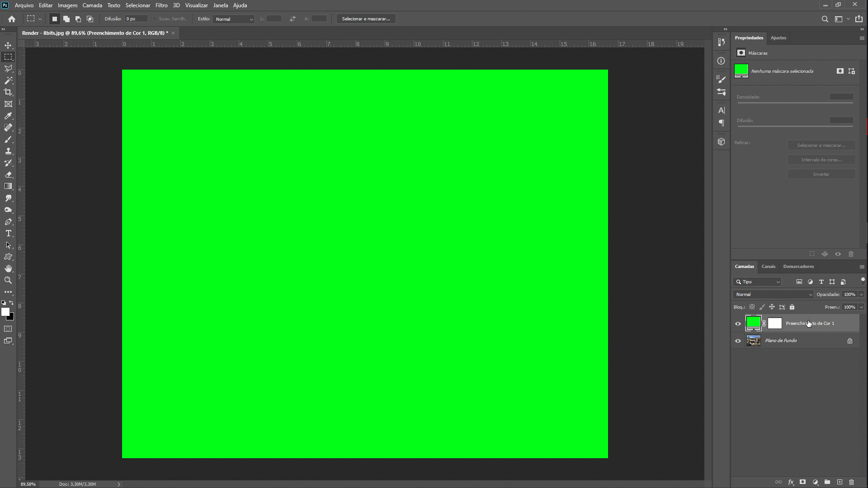Hide the Plano de Fundo layer
The width and height of the screenshot is (868, 488).
point(738,341)
